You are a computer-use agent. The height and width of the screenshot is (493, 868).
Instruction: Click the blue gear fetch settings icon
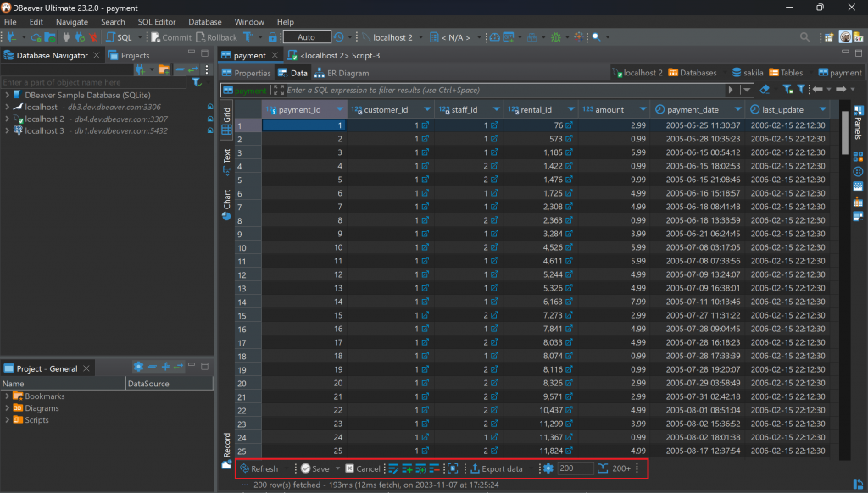click(548, 468)
